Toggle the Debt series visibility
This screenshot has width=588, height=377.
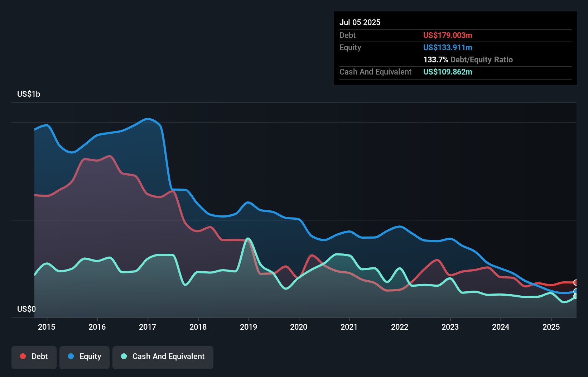click(34, 357)
